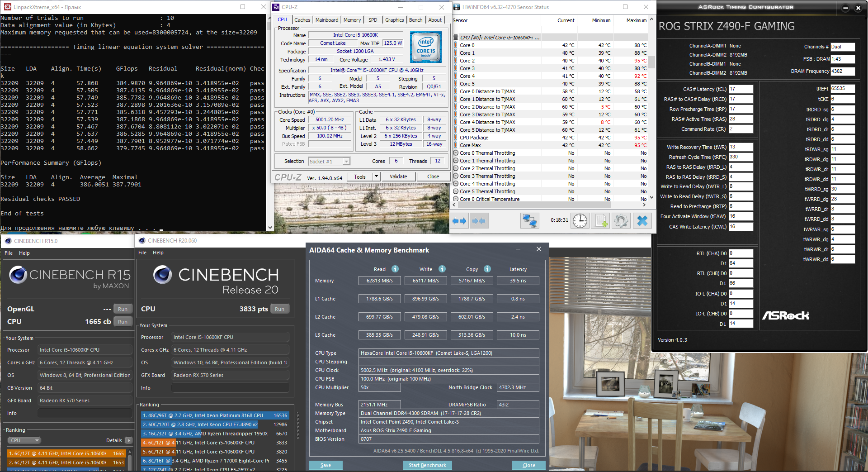Click the Close button in AIDA64 benchmark
Screen dimensions: 868x472
[x=529, y=465]
